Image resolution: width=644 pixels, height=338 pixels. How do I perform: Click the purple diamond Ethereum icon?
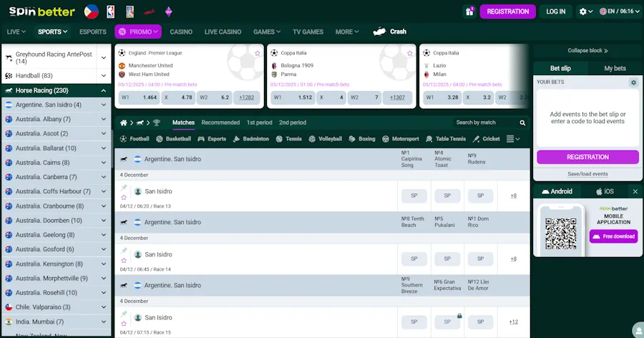(x=168, y=11)
